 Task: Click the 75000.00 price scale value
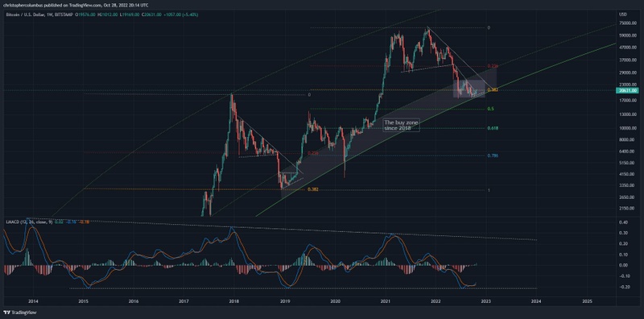click(628, 24)
